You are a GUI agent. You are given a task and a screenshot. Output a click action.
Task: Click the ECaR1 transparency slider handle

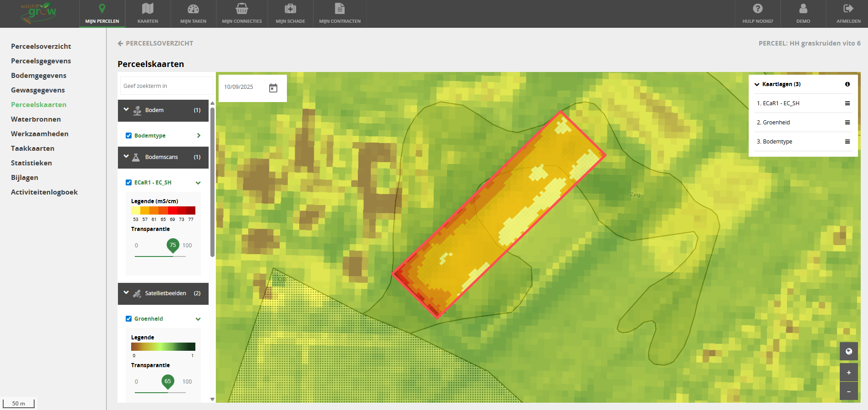tap(173, 246)
